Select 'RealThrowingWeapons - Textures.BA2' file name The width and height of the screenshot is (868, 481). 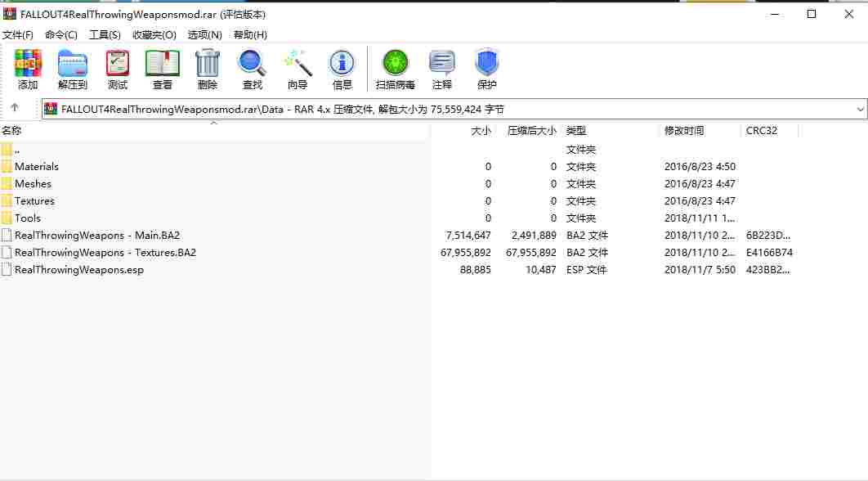tap(105, 252)
